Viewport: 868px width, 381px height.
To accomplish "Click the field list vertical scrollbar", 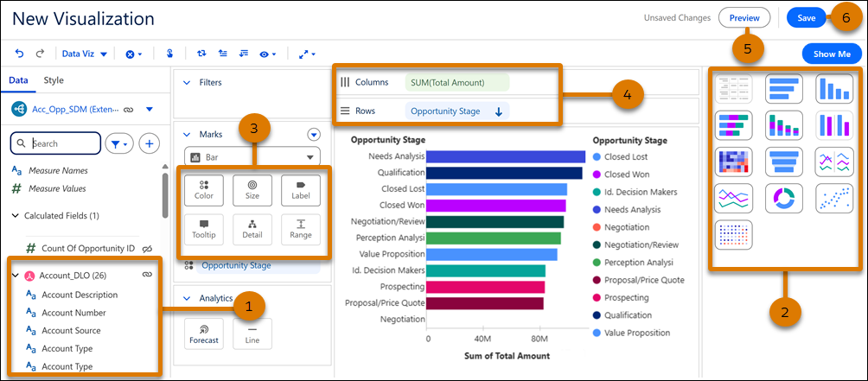I will (x=165, y=195).
